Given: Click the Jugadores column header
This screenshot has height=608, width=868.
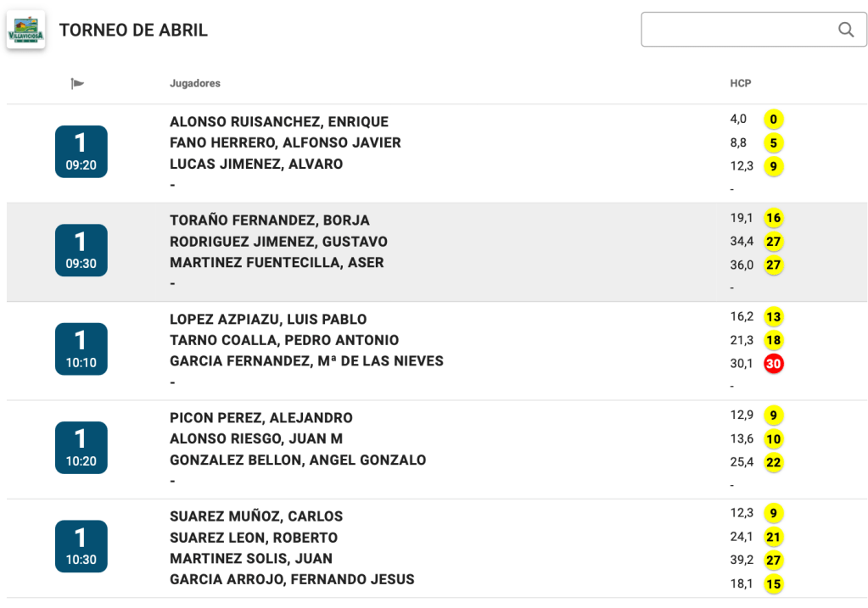Looking at the screenshot, I should pos(195,83).
